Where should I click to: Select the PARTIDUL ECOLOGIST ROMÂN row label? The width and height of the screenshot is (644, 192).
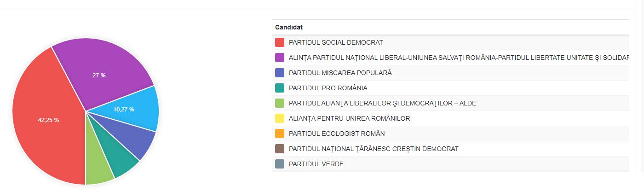(x=337, y=134)
